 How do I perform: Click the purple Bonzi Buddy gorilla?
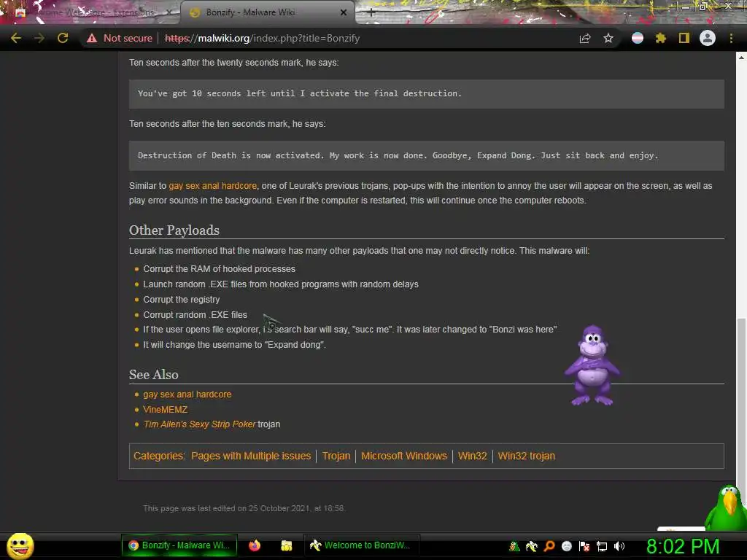pos(592,365)
